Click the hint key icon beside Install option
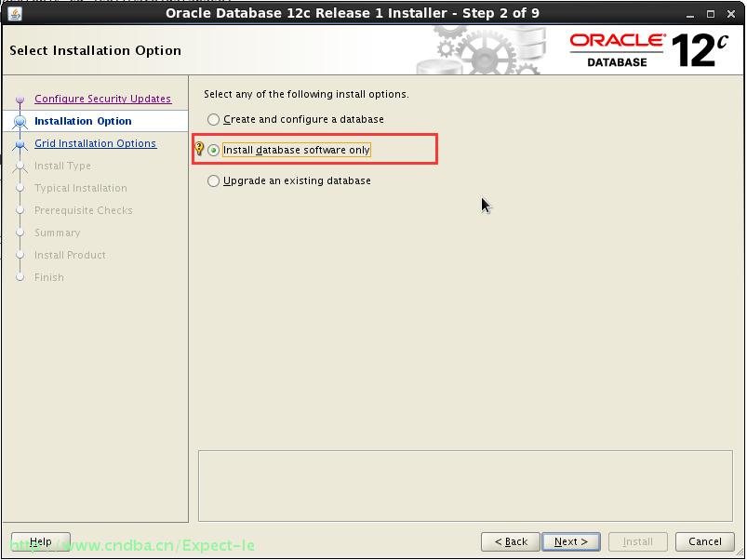 click(x=199, y=149)
